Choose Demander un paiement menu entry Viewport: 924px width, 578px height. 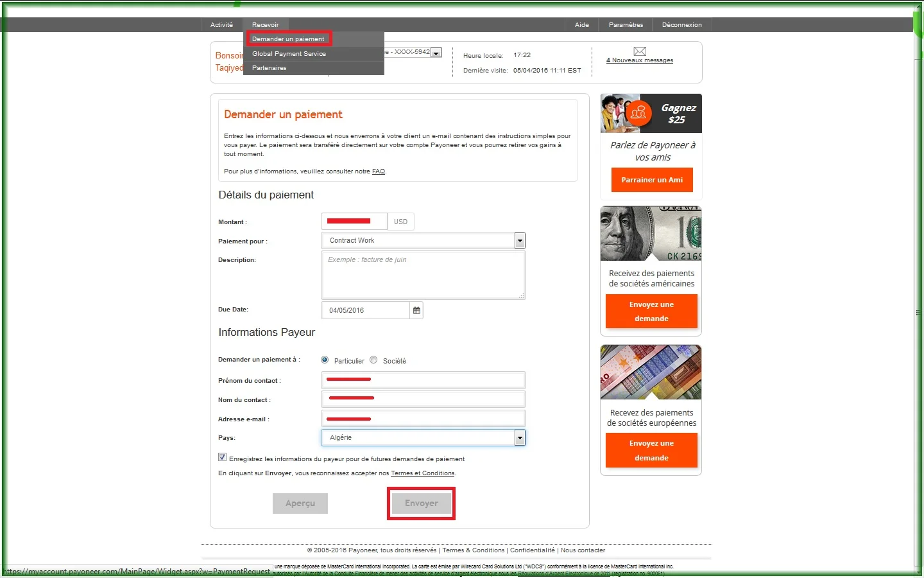288,39
